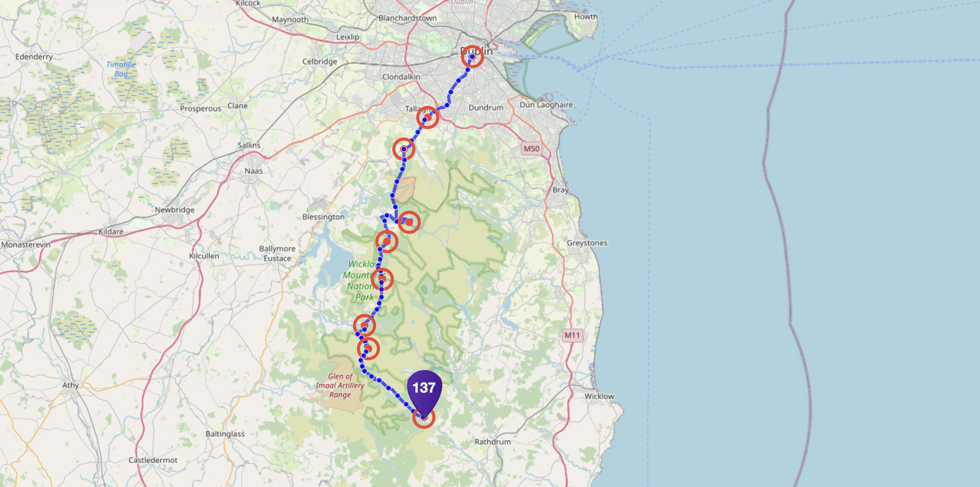Viewport: 980px width, 487px height.
Task: Click the Glen of Imaal Artillery Range label
Action: 340,385
